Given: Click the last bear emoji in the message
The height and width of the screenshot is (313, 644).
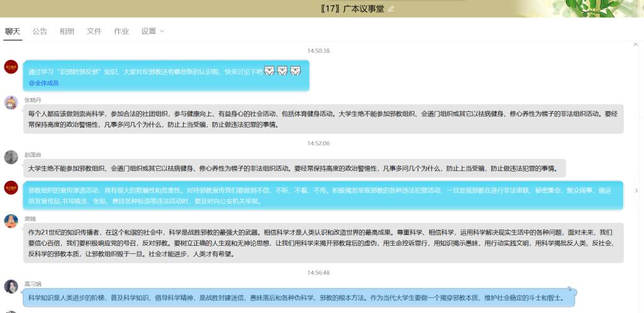Looking at the screenshot, I should [295, 71].
